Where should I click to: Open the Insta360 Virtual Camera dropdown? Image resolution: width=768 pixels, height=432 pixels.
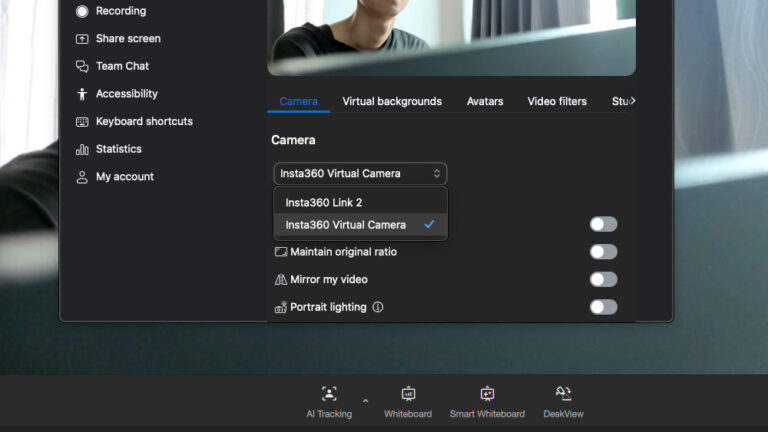[x=360, y=174]
